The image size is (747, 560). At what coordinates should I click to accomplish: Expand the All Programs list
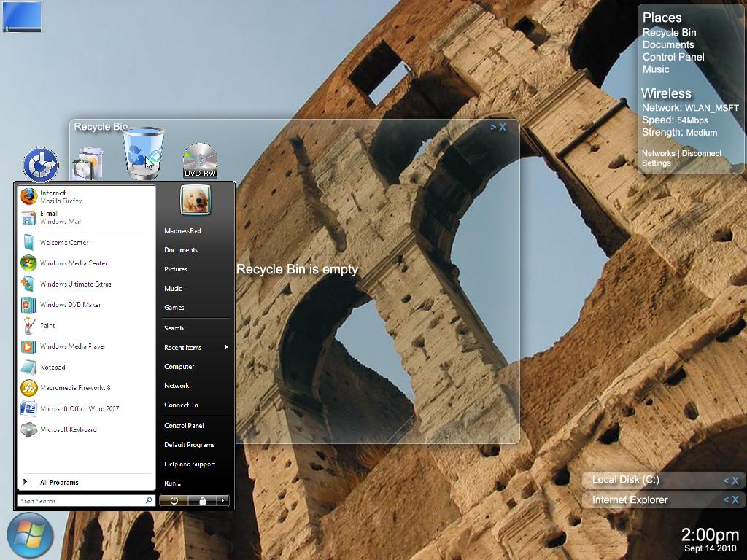coord(58,483)
